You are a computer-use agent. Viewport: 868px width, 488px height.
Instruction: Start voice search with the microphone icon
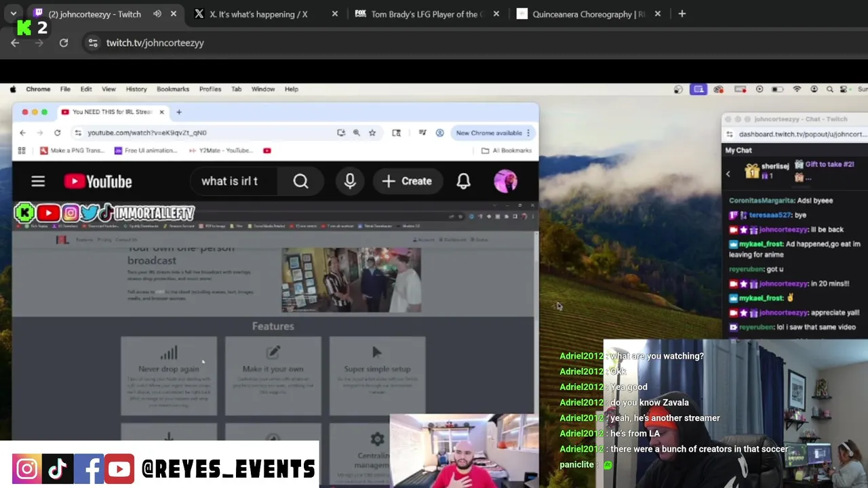[x=350, y=181]
